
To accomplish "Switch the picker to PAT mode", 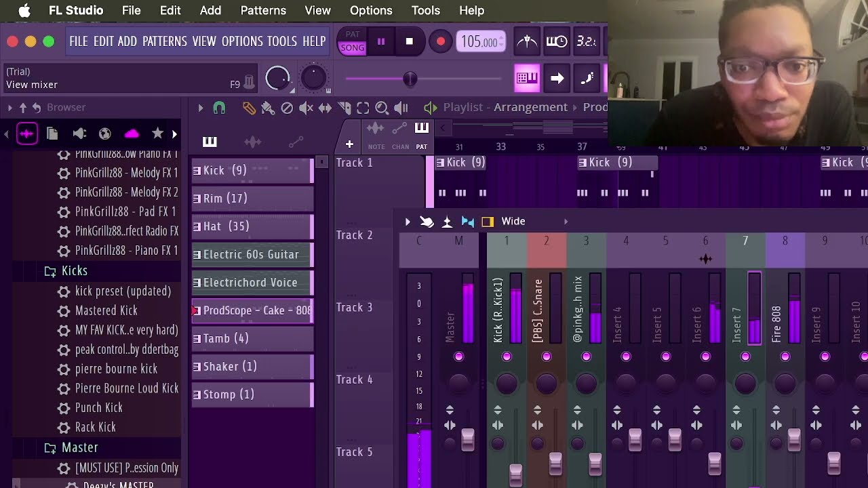I will coord(422,136).
